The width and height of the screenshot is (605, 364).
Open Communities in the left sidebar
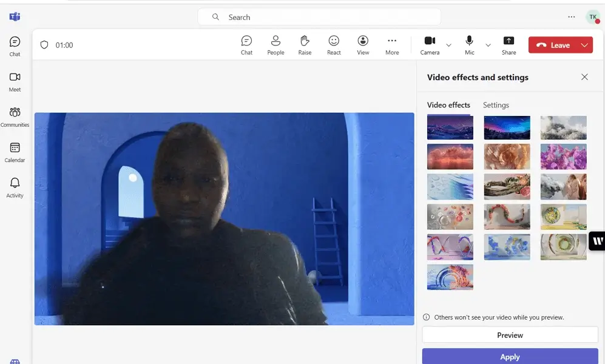tap(15, 116)
